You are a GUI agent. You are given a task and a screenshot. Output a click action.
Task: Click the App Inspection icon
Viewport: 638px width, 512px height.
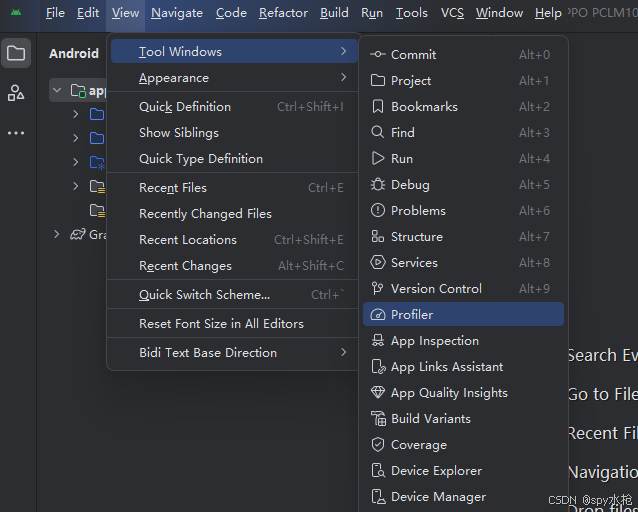378,341
